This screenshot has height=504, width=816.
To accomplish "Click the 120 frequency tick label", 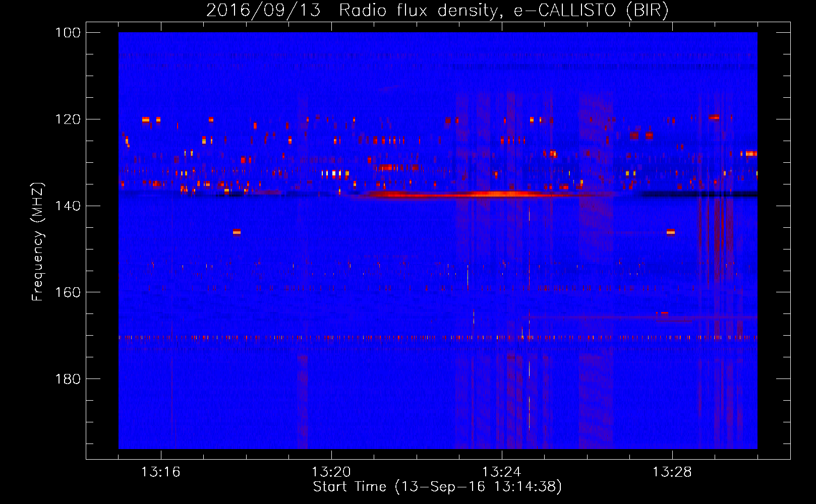I will pyautogui.click(x=69, y=119).
